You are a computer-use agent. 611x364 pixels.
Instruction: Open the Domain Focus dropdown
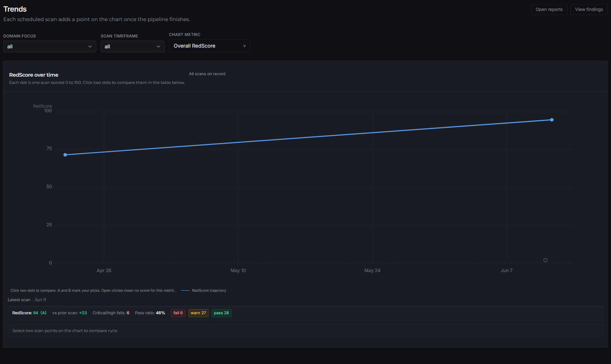click(50, 46)
